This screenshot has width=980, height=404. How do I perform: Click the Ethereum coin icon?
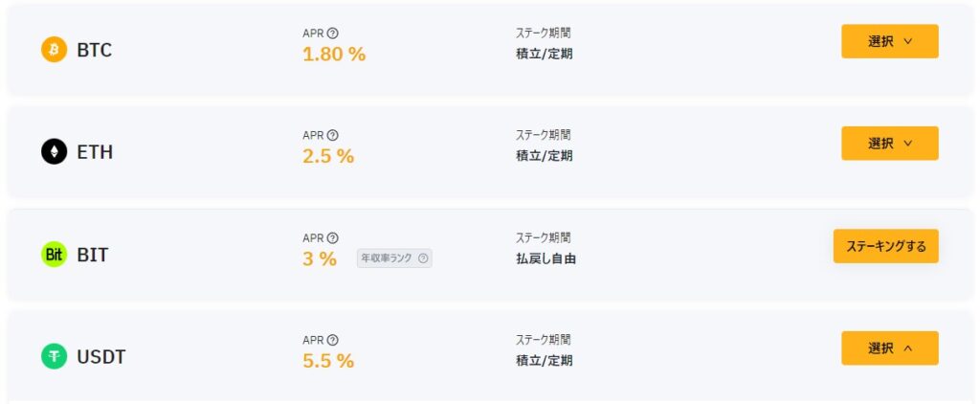pos(54,151)
